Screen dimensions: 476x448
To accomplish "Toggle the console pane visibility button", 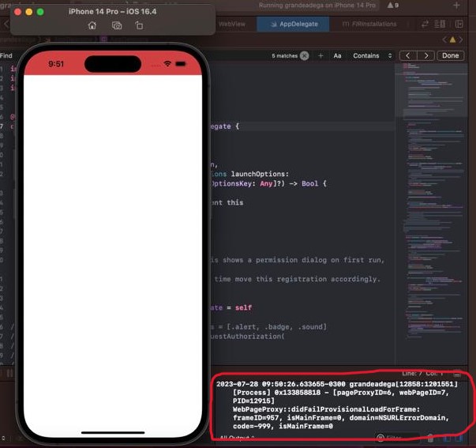I will tap(459, 437).
